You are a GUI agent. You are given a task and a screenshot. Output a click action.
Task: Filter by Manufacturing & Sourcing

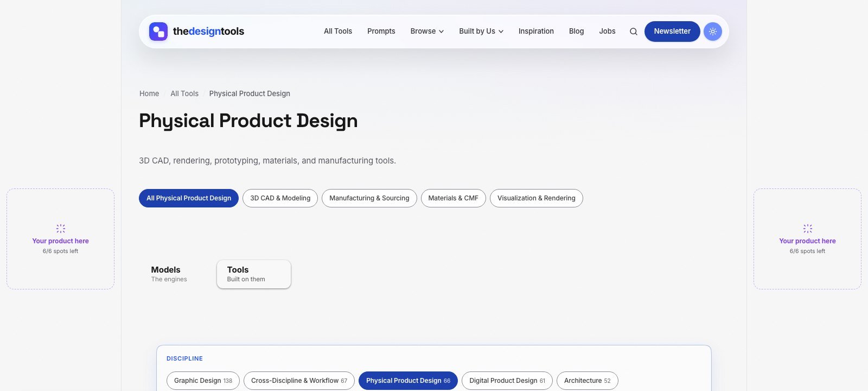369,198
